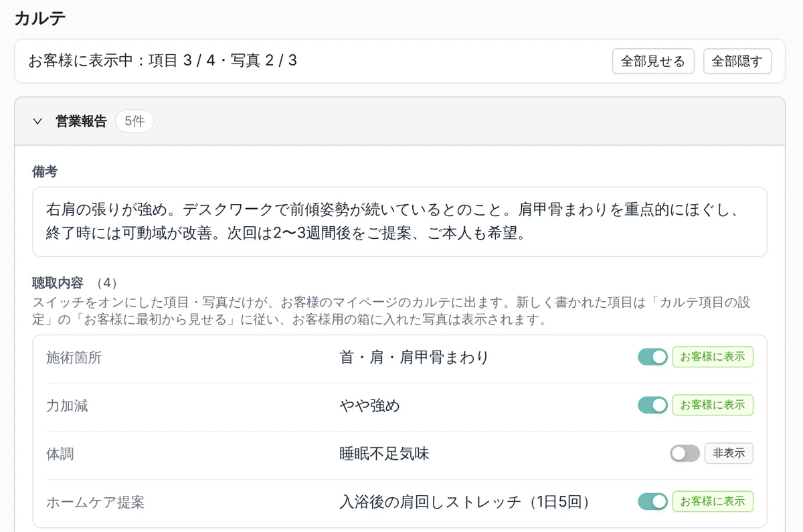Collapse the 営業報告 section chevron
This screenshot has width=803, height=532.
(37, 122)
